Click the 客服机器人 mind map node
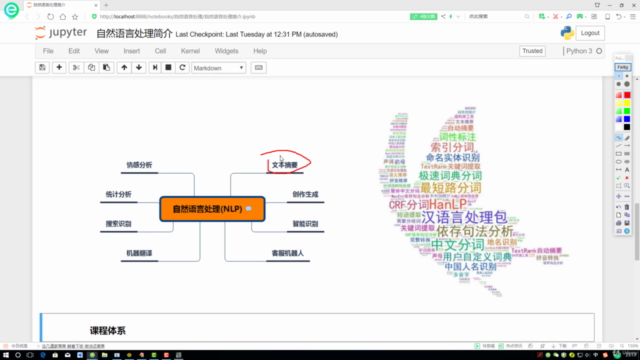The image size is (640, 360). [288, 253]
